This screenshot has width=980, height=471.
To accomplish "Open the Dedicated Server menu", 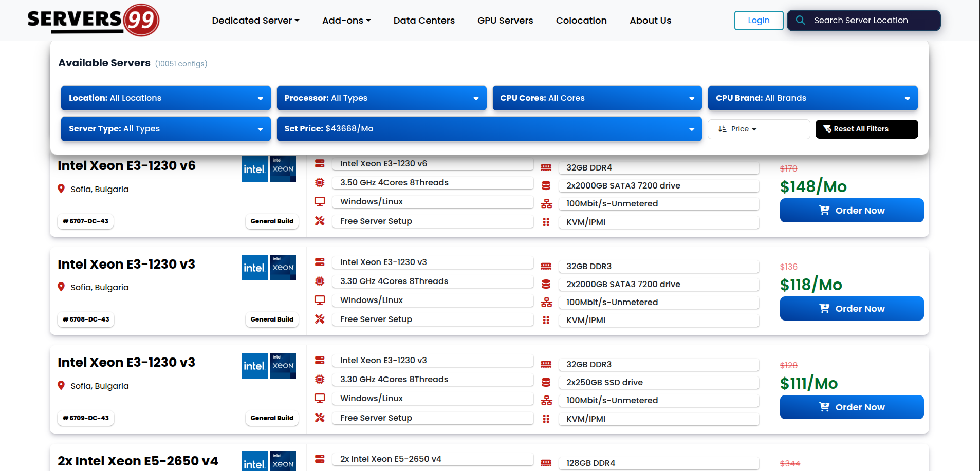I will [x=255, y=21].
